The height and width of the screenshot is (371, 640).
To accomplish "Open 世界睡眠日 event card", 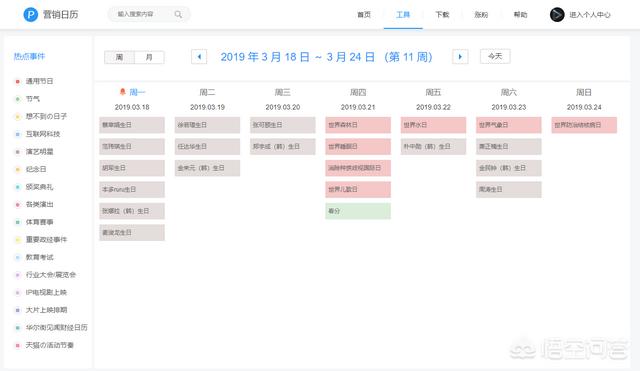I will [358, 147].
